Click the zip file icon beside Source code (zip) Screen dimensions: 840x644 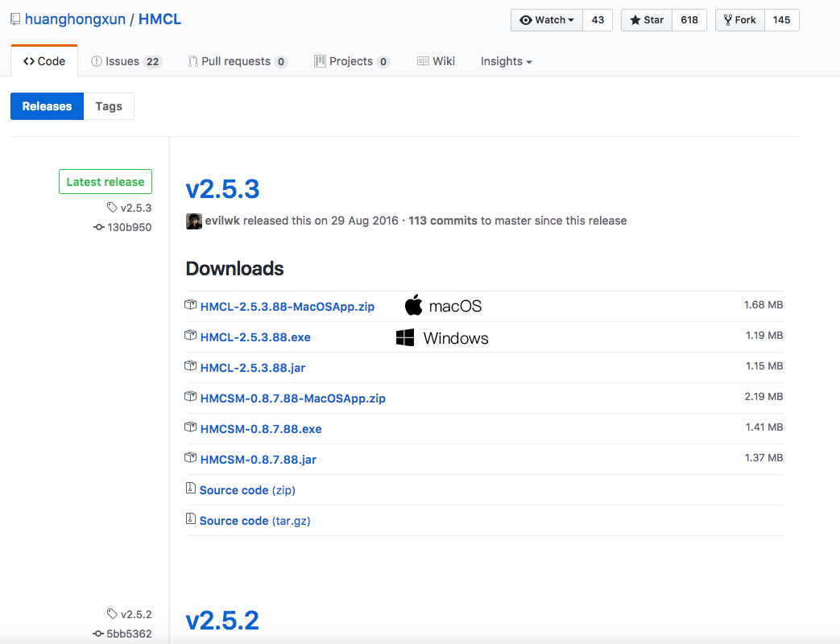tap(191, 489)
